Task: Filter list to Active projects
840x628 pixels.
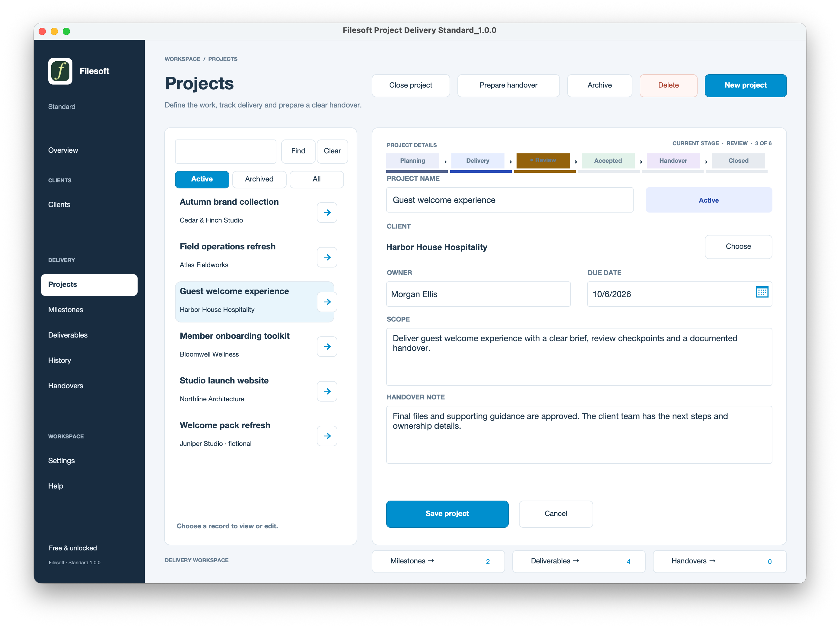Action: click(x=202, y=179)
